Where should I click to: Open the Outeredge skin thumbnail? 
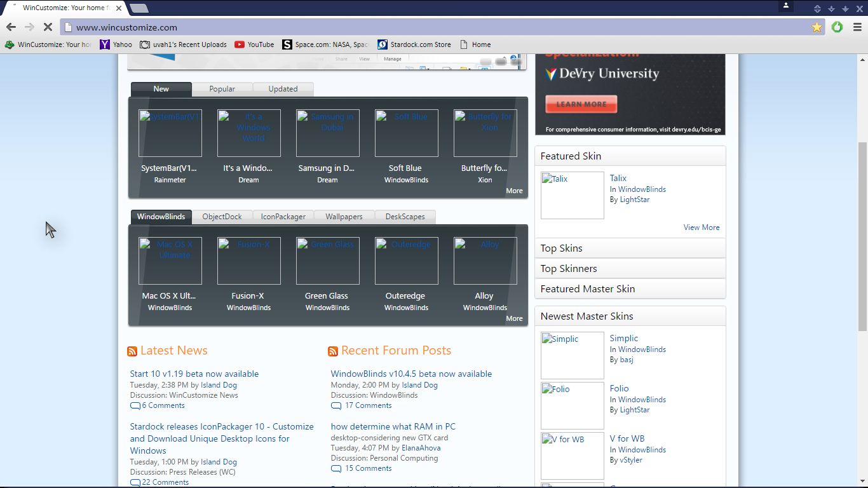click(407, 261)
